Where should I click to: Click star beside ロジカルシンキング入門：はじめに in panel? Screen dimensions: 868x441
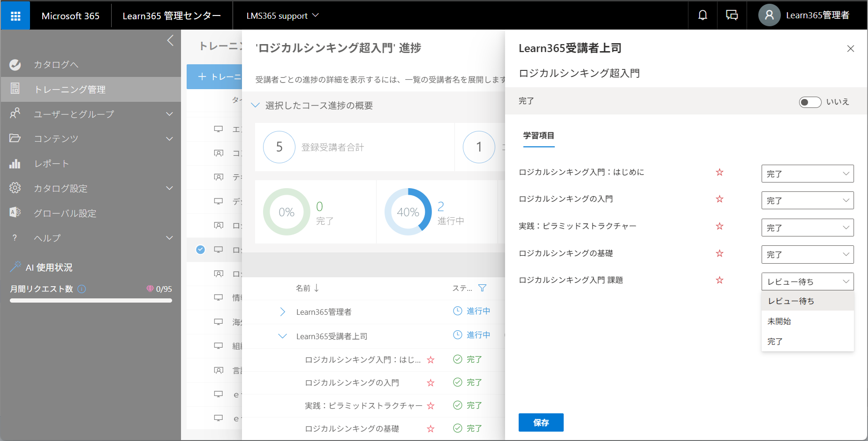click(x=719, y=172)
